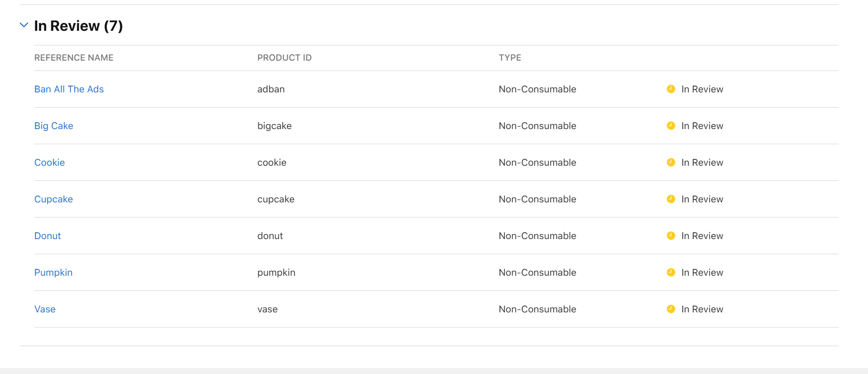Select the Cupcake reference name link
Viewport: 868px width, 374px height.
pyautogui.click(x=54, y=199)
